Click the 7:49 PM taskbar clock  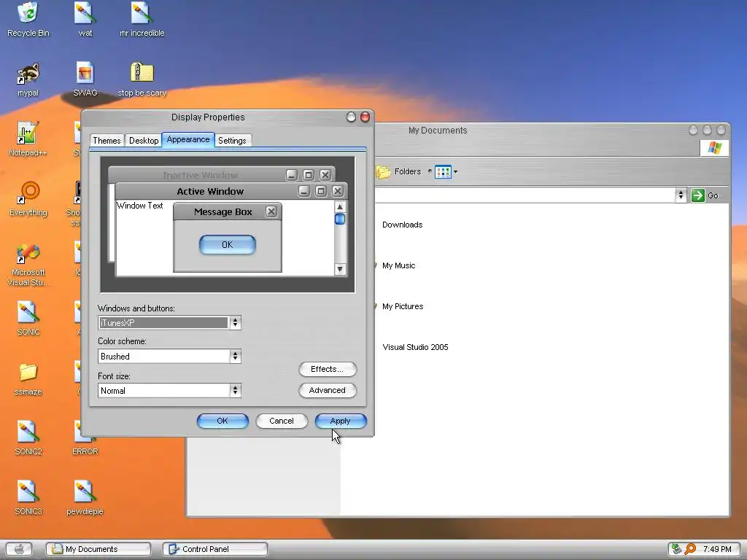[717, 549]
